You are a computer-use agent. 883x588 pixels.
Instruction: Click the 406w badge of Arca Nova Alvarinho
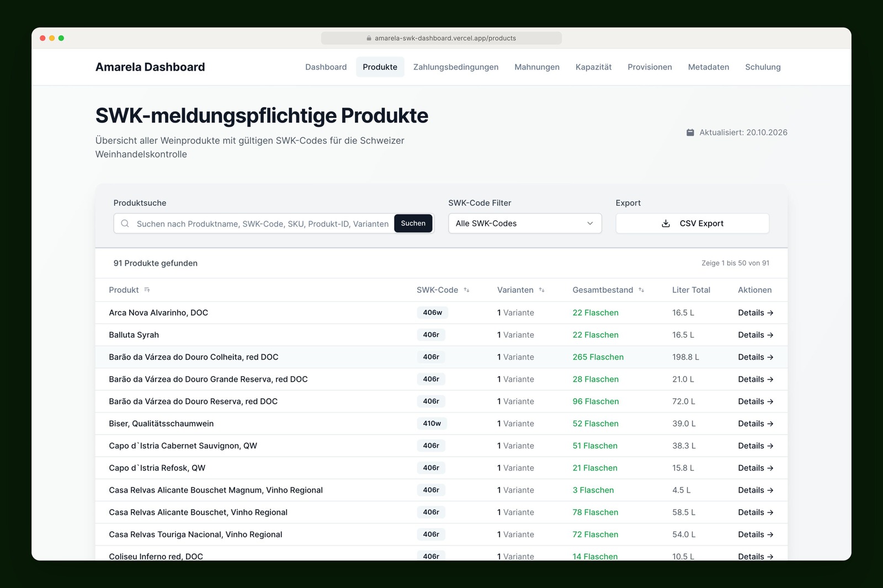tap(433, 313)
